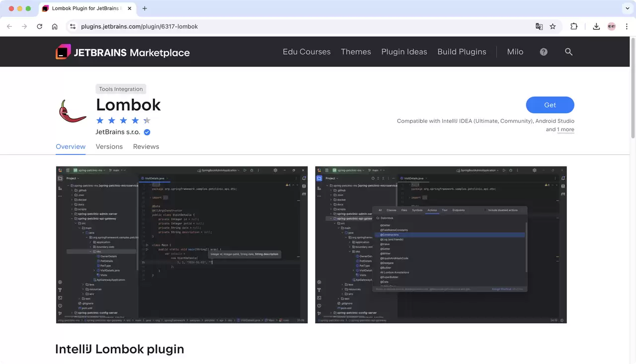Open the second Lombok actions screenshot thumbnail

point(441,245)
